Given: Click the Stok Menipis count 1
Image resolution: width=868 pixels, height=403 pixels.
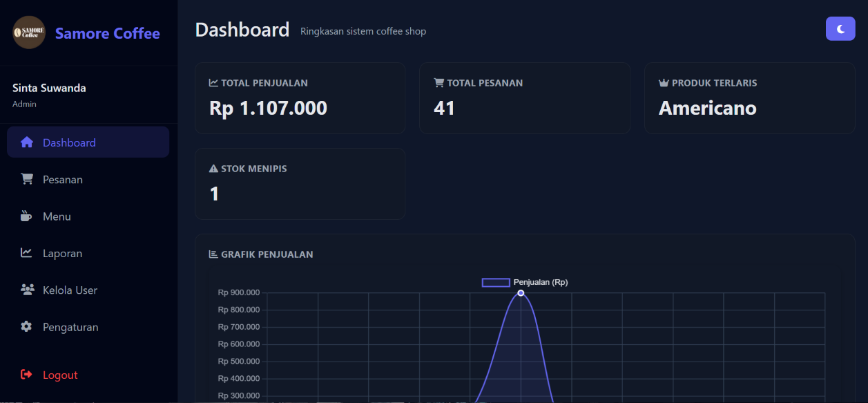Looking at the screenshot, I should [x=214, y=194].
